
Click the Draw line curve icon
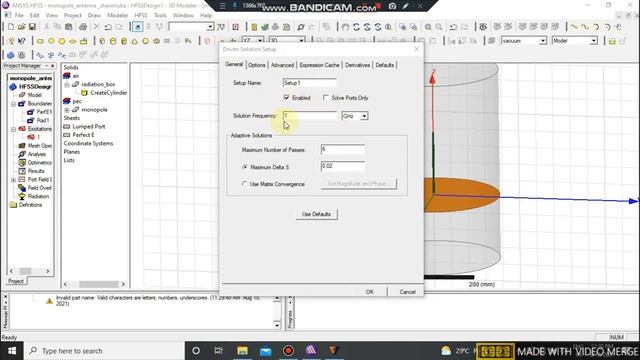pyautogui.click(x=574, y=27)
